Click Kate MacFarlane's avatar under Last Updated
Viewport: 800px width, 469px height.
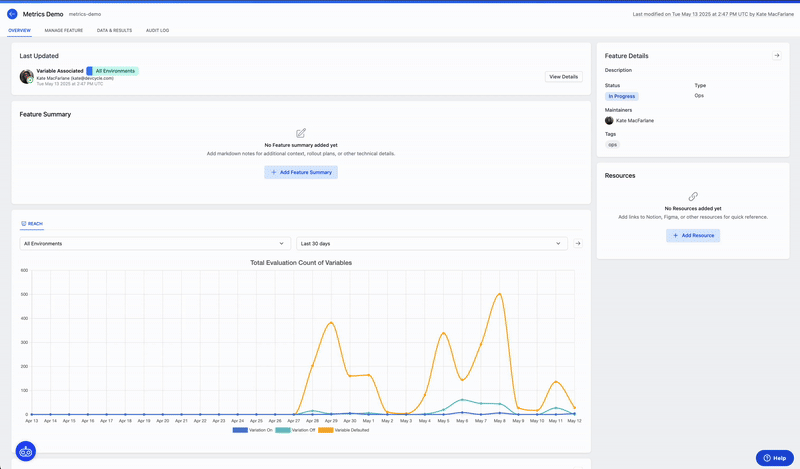26,77
